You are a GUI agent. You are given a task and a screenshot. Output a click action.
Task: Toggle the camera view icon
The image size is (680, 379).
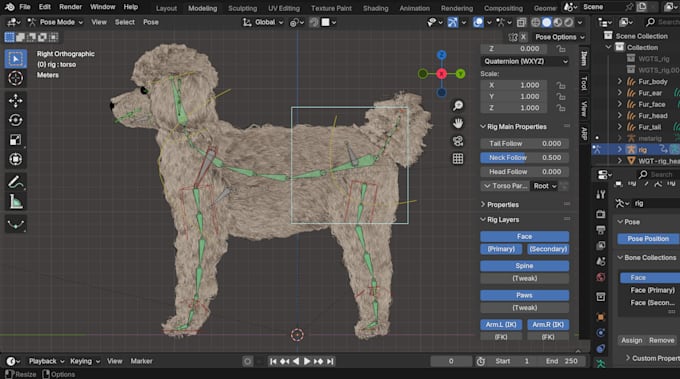click(x=458, y=141)
